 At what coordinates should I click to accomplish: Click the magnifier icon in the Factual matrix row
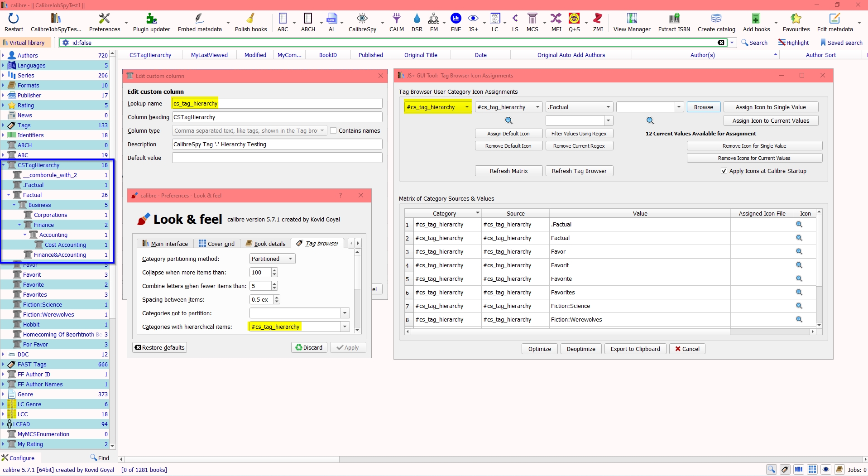point(799,238)
